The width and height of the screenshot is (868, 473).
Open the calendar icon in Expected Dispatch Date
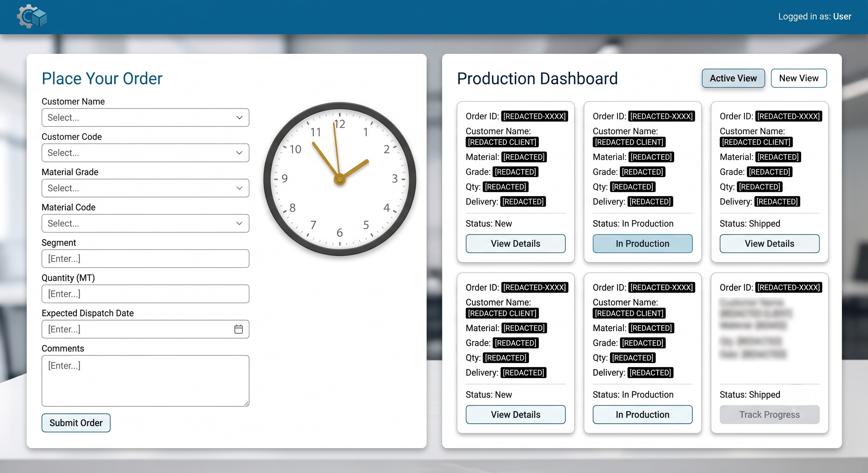(x=238, y=329)
